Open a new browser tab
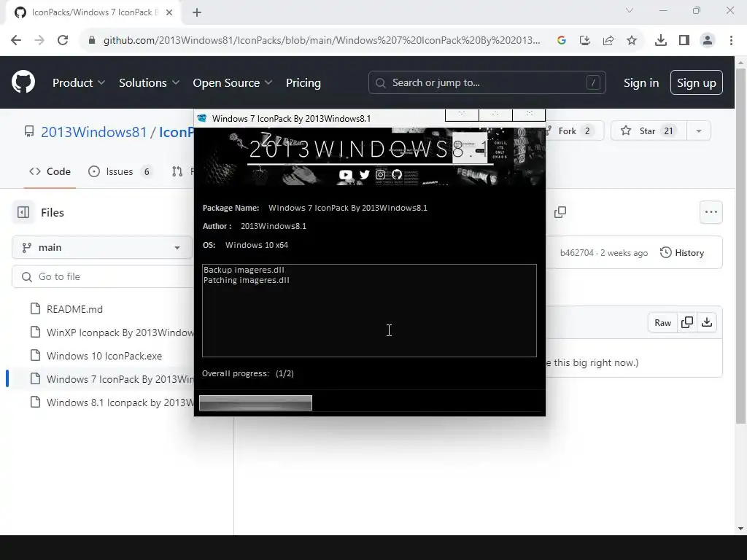747x560 pixels. (197, 12)
